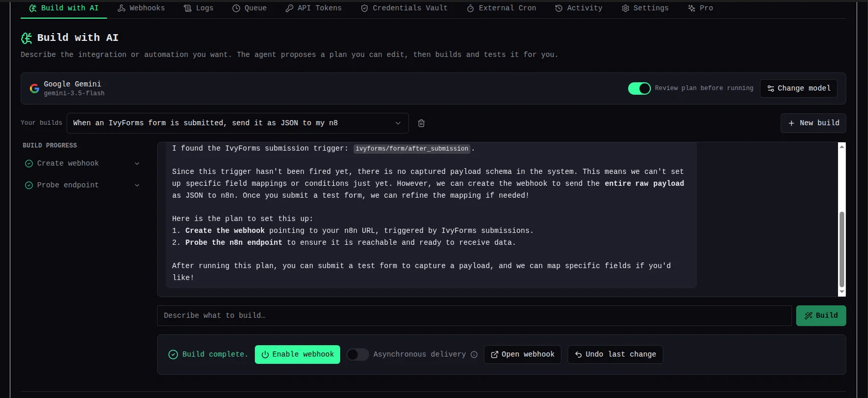The height and width of the screenshot is (398, 868).
Task: Open the Settings tab
Action: (x=645, y=8)
